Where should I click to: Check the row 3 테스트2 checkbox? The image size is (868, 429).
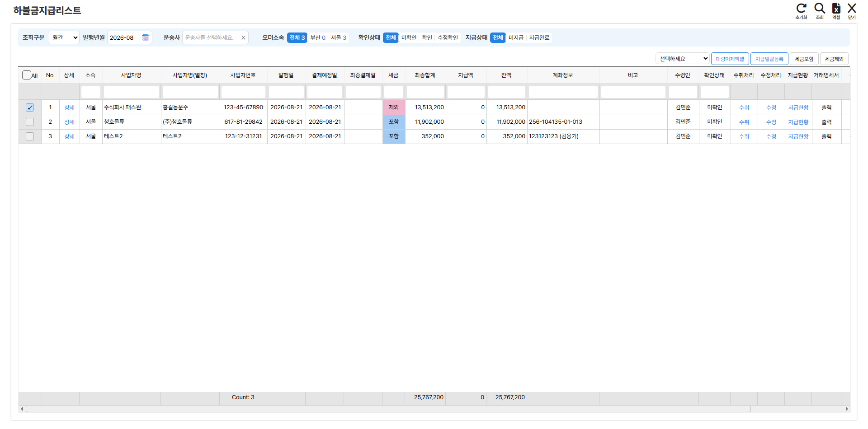tap(30, 136)
